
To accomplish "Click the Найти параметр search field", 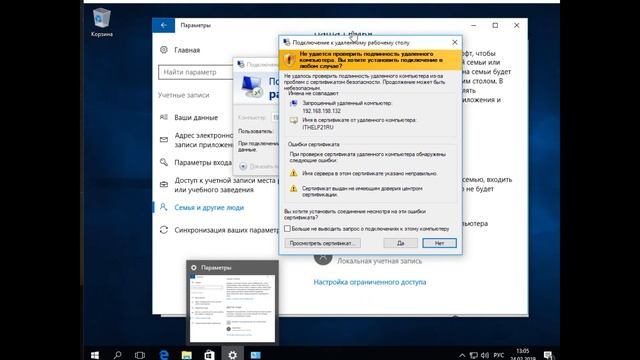I will (196, 72).
